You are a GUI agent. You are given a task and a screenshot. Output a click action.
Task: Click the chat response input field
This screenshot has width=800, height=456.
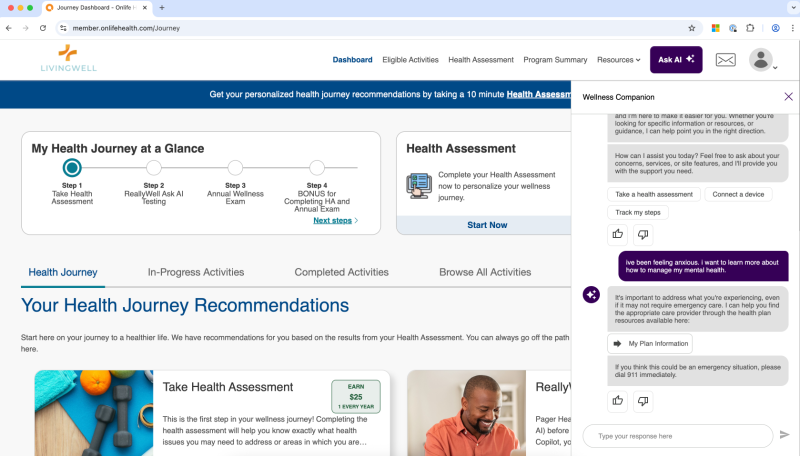click(678, 436)
